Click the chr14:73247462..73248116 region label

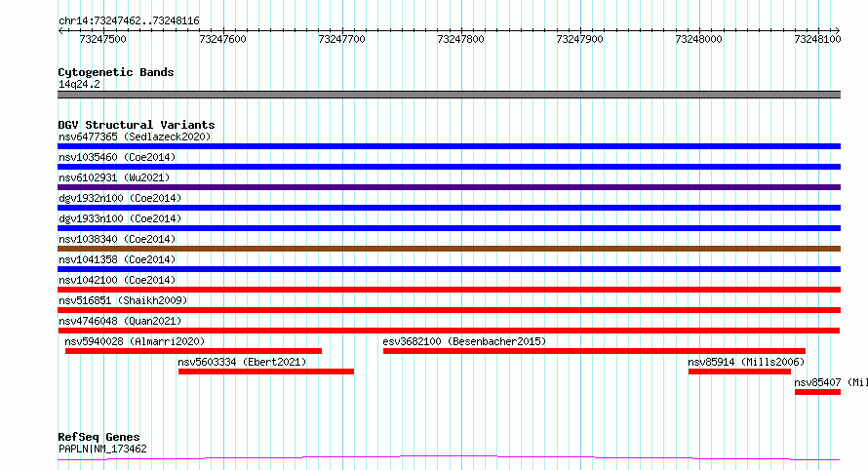(x=129, y=21)
